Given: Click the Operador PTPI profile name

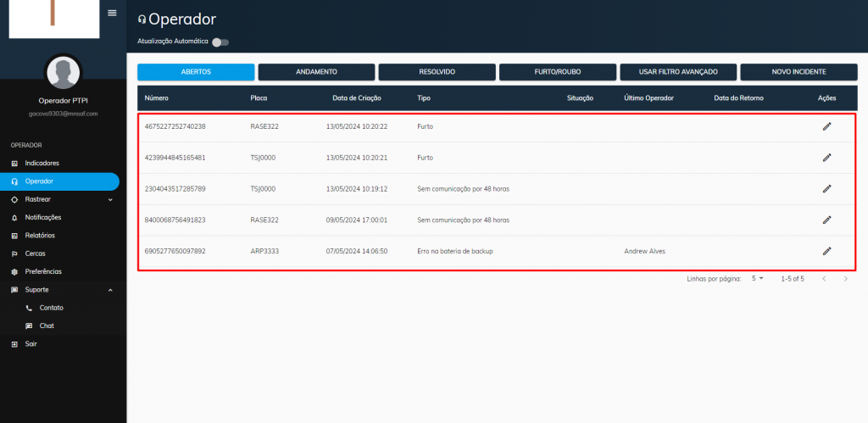Looking at the screenshot, I should (63, 101).
